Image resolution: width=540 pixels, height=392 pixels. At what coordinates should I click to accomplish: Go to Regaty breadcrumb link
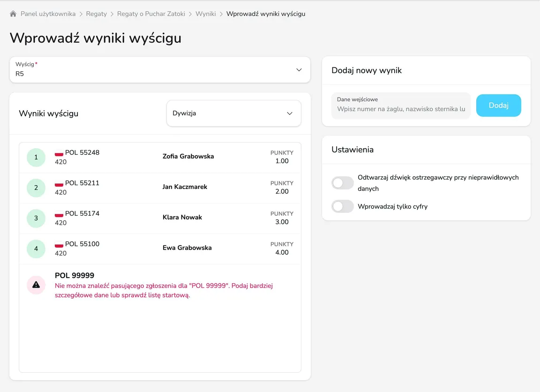97,14
